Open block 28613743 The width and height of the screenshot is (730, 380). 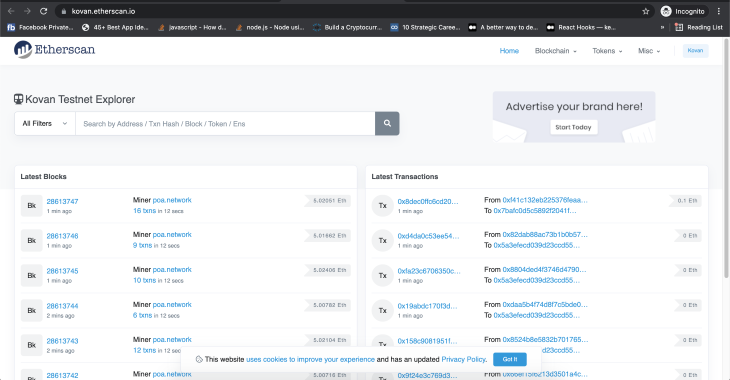pyautogui.click(x=62, y=341)
